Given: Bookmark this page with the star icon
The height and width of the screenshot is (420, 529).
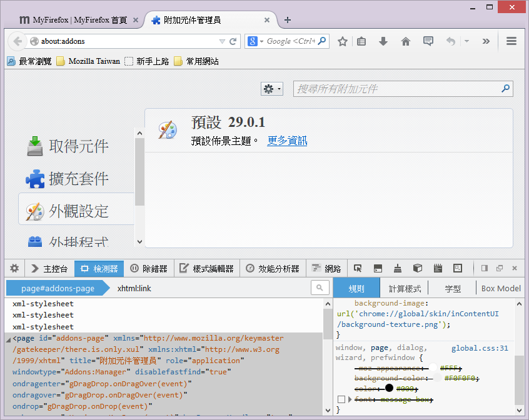Looking at the screenshot, I should 343,41.
